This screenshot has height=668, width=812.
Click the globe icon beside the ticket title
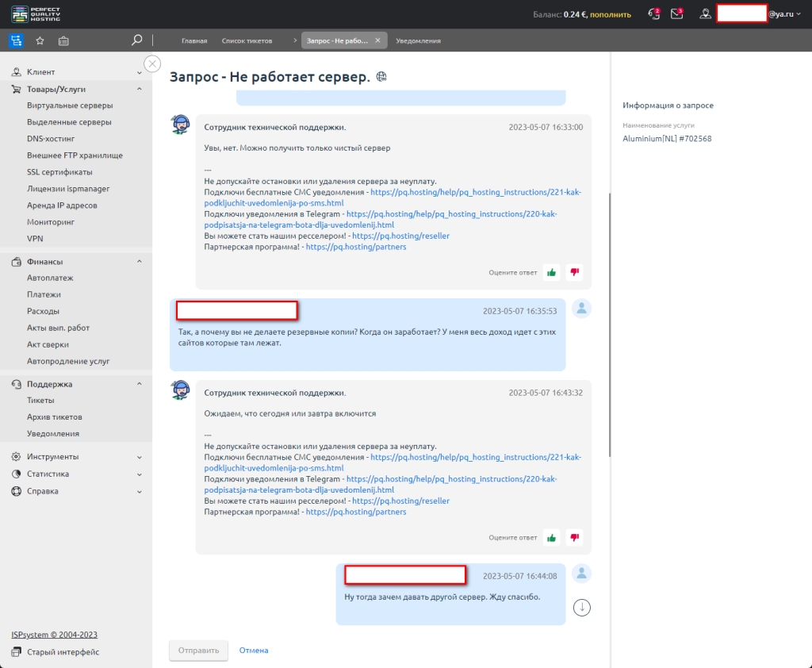pos(381,77)
